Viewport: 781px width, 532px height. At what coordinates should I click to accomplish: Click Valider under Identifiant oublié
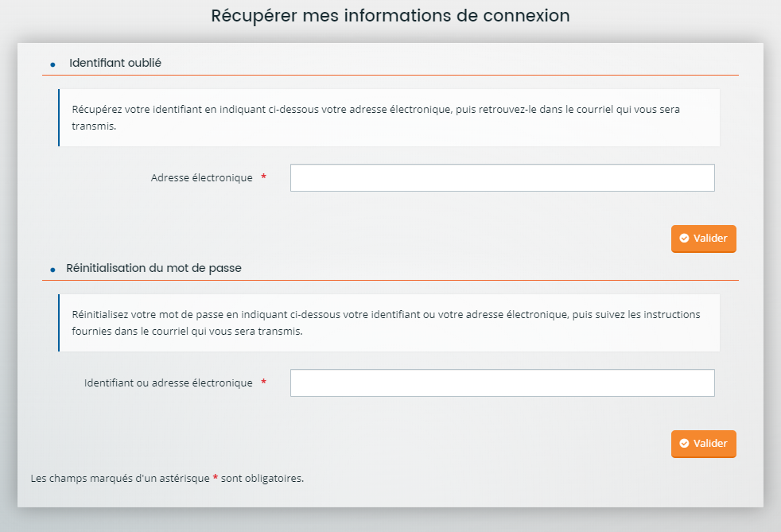pyautogui.click(x=703, y=239)
